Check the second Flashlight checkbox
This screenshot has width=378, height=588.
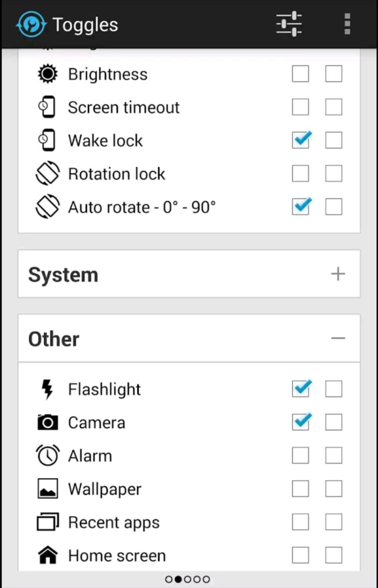(x=333, y=389)
